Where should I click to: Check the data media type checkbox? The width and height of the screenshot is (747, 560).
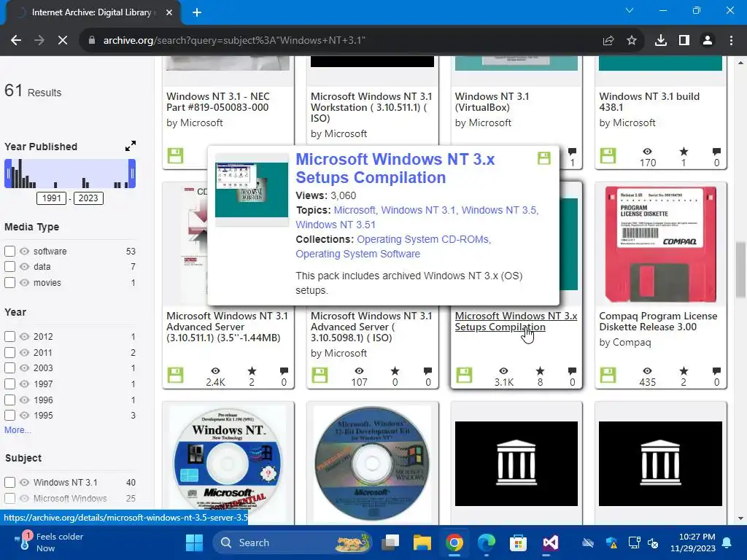pos(9,267)
